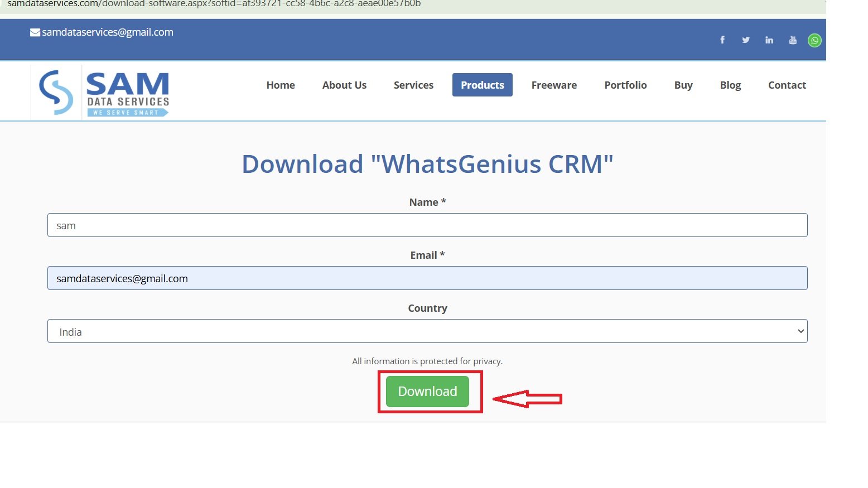Screen dimensions: 868x488
Task: Click inside the Name input field
Action: 427,225
